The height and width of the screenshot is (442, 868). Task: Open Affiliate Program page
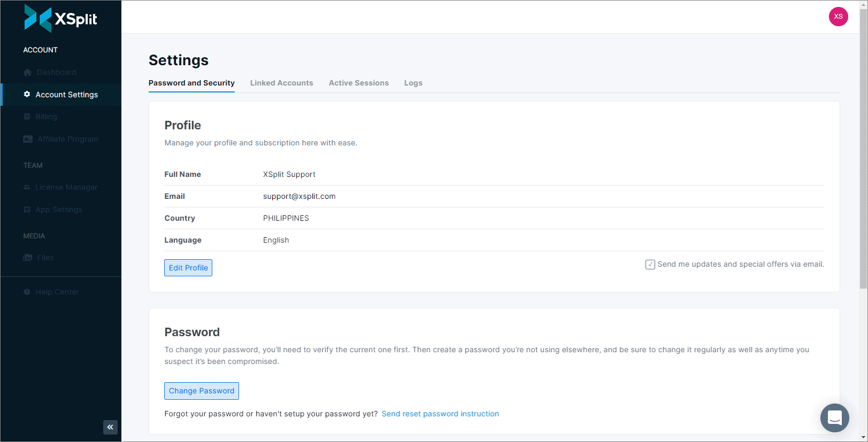[68, 139]
